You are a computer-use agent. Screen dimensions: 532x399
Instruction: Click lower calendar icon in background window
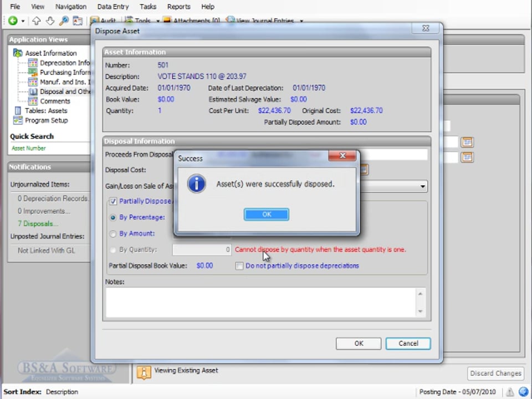(467, 157)
